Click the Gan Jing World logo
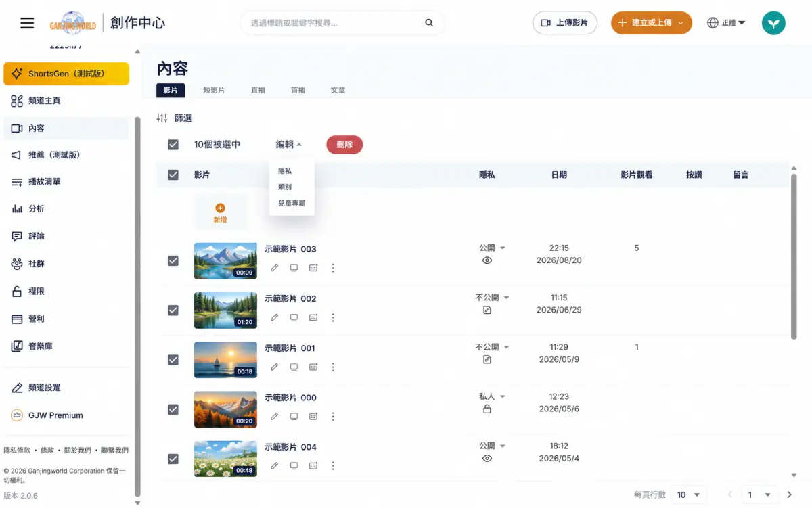This screenshot has height=508, width=812. 73,23
